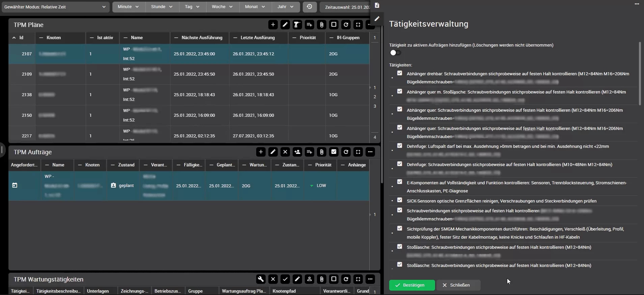
Task: Open more options menu in TPM Aufträge
Action: pos(370,152)
